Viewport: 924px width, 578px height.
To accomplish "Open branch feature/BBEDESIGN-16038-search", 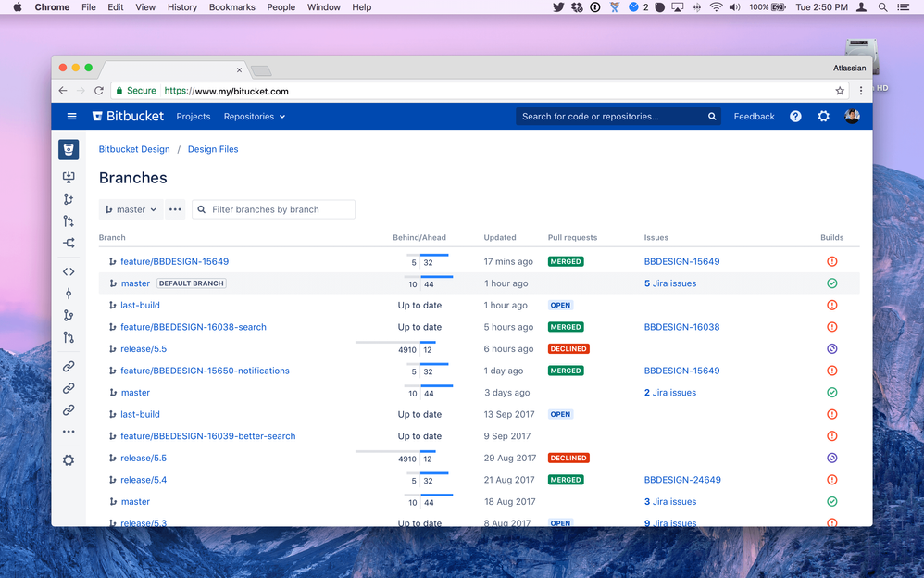I will (194, 327).
